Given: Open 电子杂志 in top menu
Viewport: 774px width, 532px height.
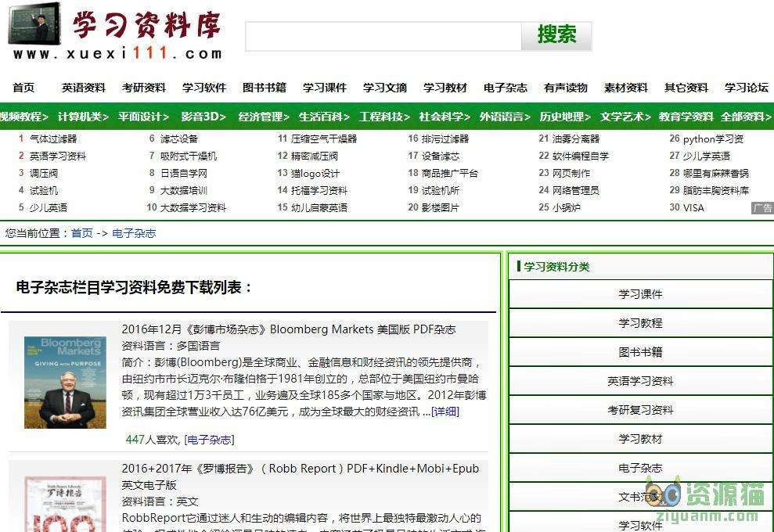Looking at the screenshot, I should coord(505,88).
